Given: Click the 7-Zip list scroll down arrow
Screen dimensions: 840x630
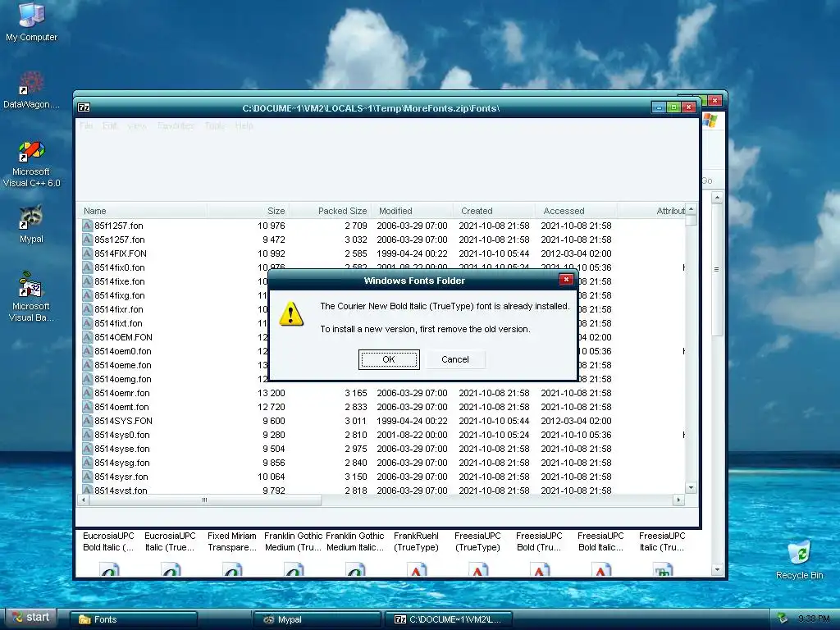Looking at the screenshot, I should pos(691,488).
